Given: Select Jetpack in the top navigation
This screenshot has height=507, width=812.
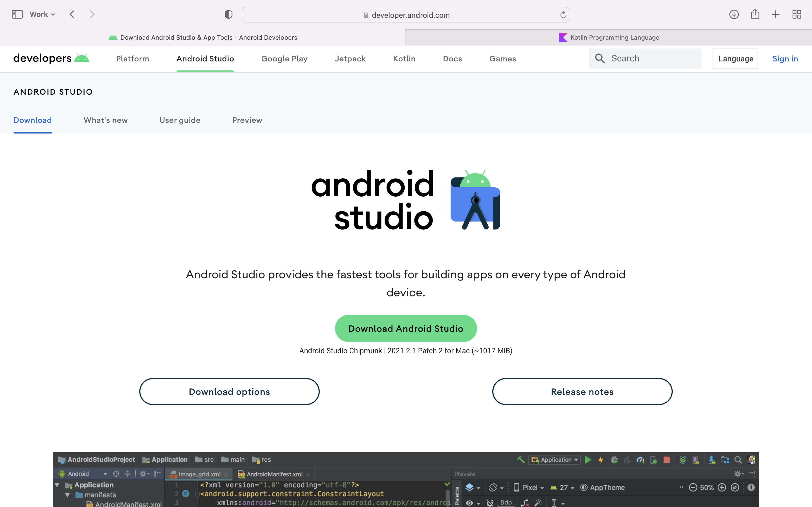Looking at the screenshot, I should (x=350, y=59).
